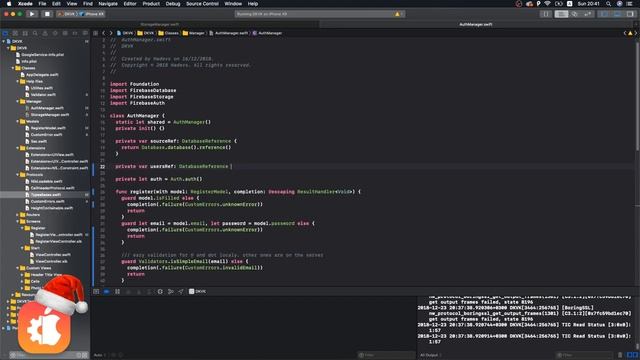640x360 pixels.
Task: Click AuthManager.swift in the jump bar
Action: pyautogui.click(x=228, y=33)
